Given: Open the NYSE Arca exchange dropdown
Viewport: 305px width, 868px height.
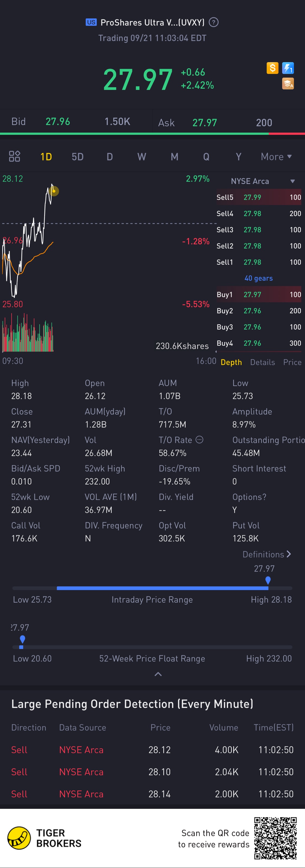Looking at the screenshot, I should [263, 181].
